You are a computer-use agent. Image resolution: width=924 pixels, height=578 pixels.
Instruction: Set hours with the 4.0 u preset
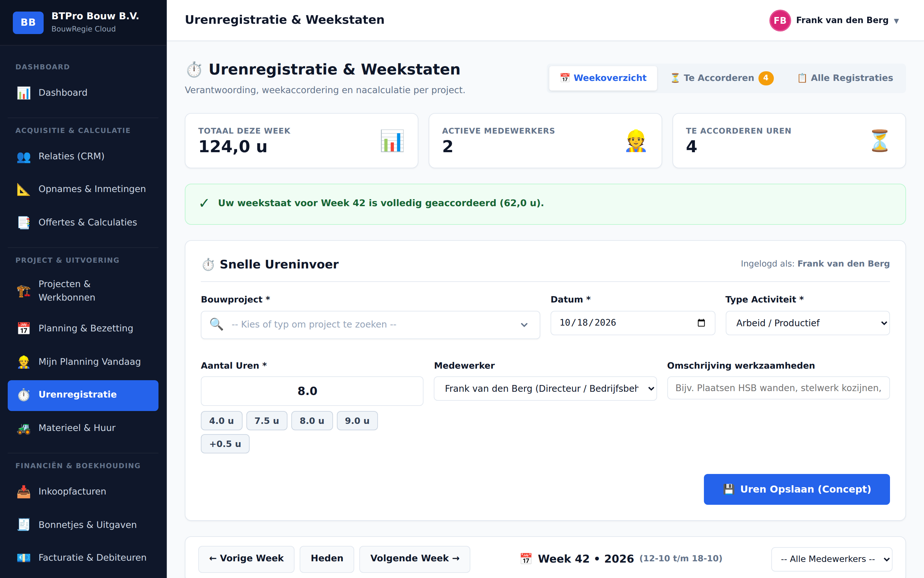[x=221, y=421]
